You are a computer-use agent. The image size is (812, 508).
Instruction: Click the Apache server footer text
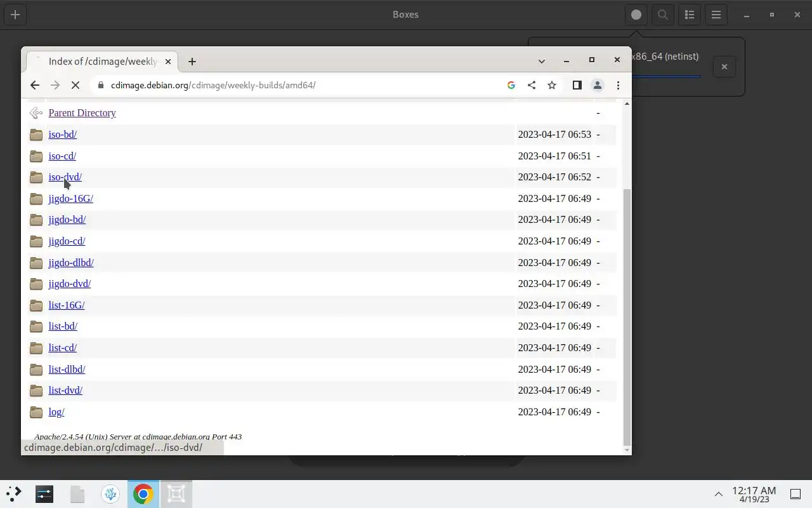138,437
